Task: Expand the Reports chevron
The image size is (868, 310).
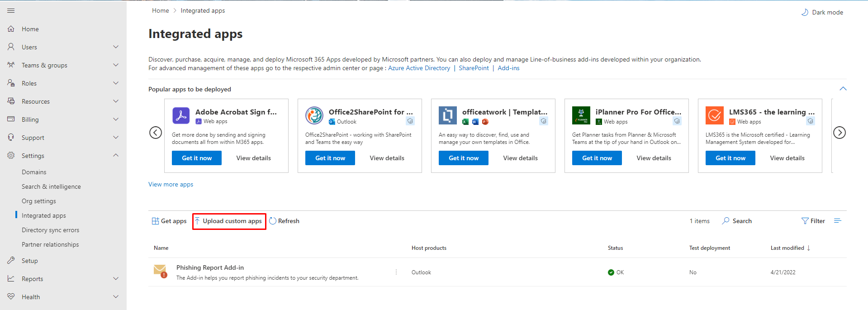Action: [116, 279]
